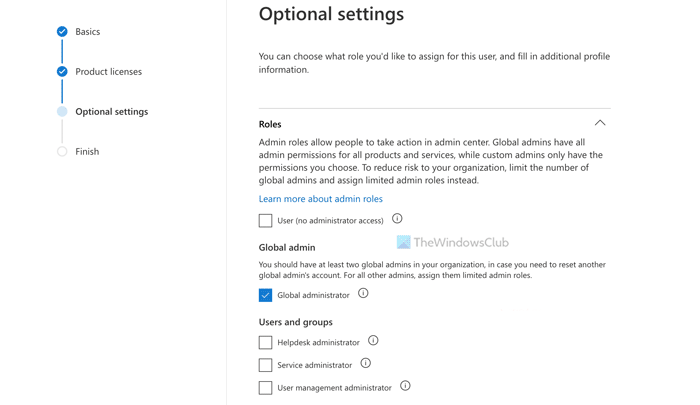Click the Roles section heading
Screen dimensions: 700x405
[270, 124]
